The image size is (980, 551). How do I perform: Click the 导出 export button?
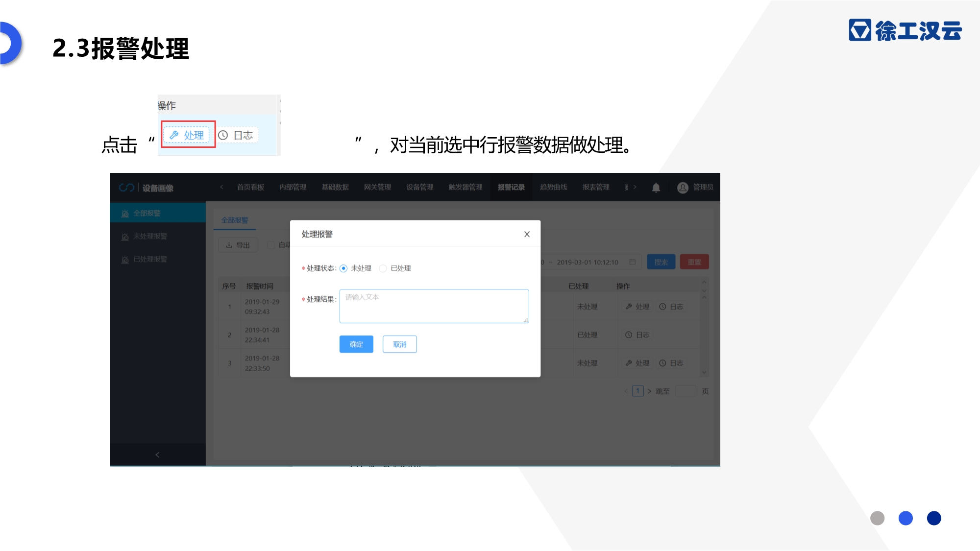click(x=238, y=245)
